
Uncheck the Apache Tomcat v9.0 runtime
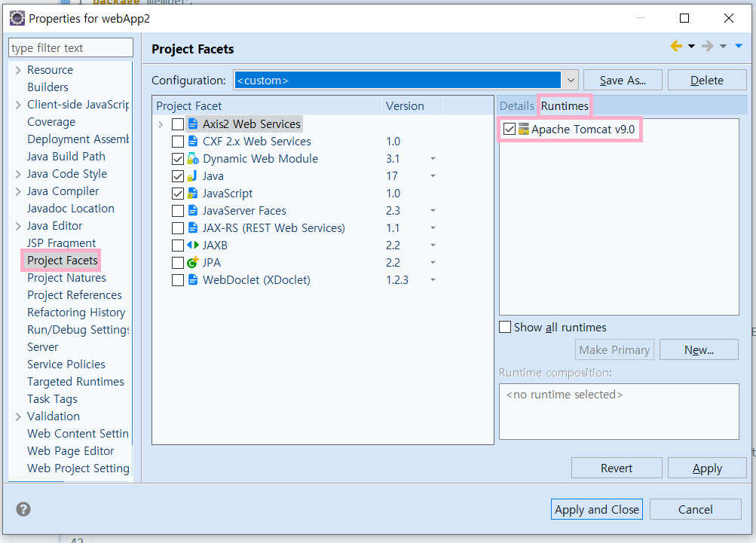[509, 129]
